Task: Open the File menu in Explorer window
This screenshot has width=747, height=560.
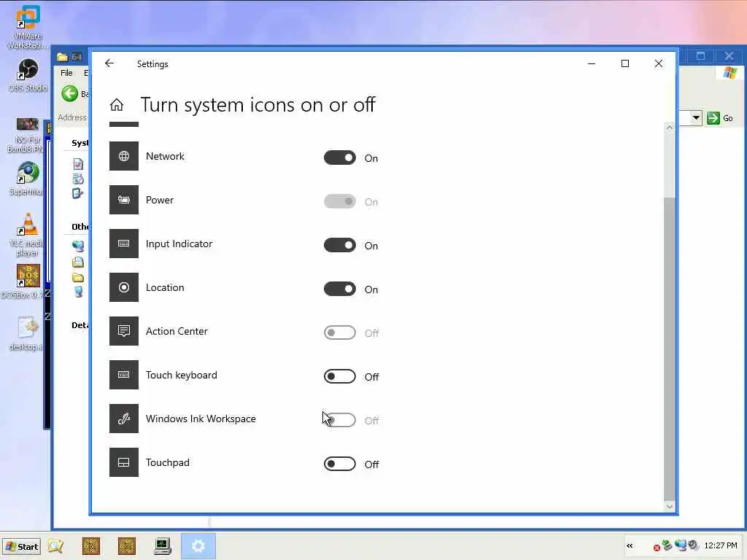Action: point(66,73)
